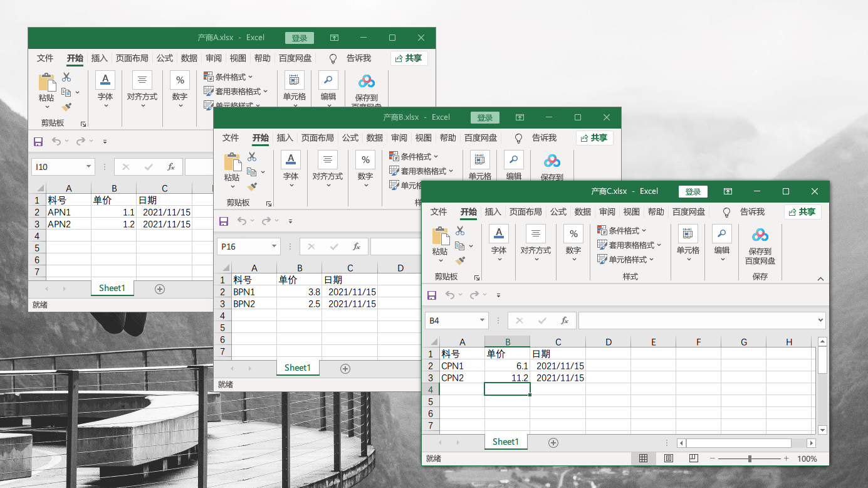The image size is (868, 488).
Task: Open Name Box dropdown in 产商C window
Action: (x=482, y=321)
